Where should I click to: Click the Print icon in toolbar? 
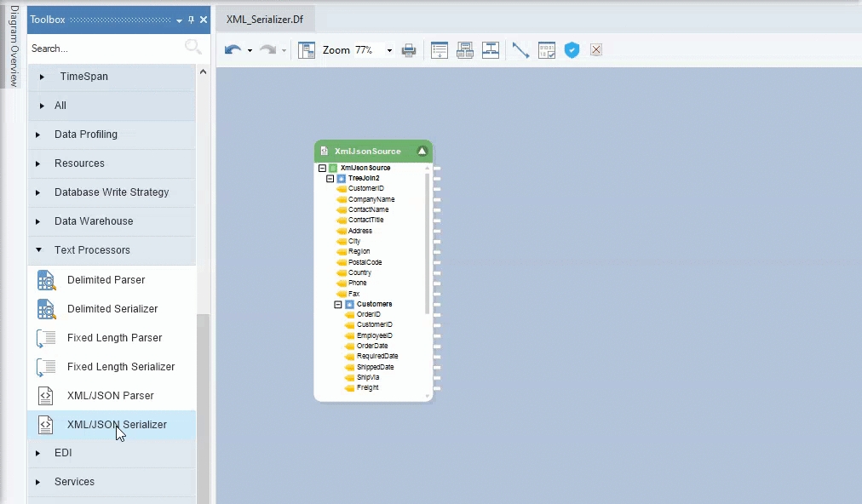coord(409,50)
